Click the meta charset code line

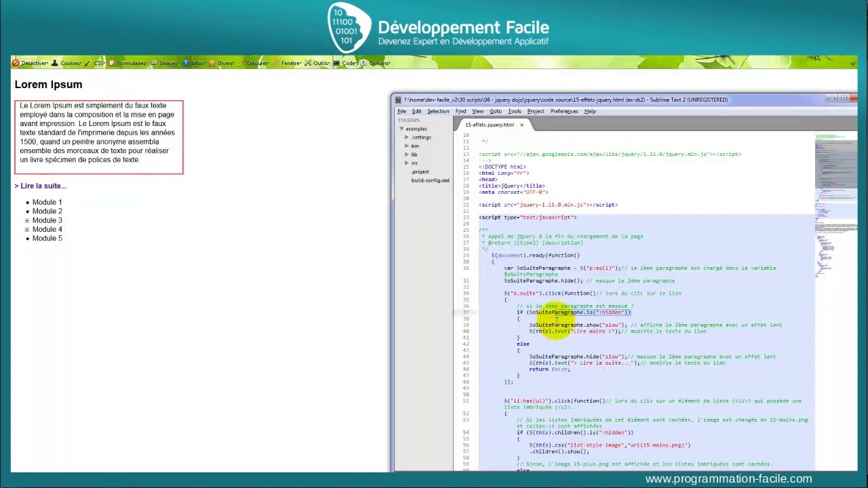(513, 192)
